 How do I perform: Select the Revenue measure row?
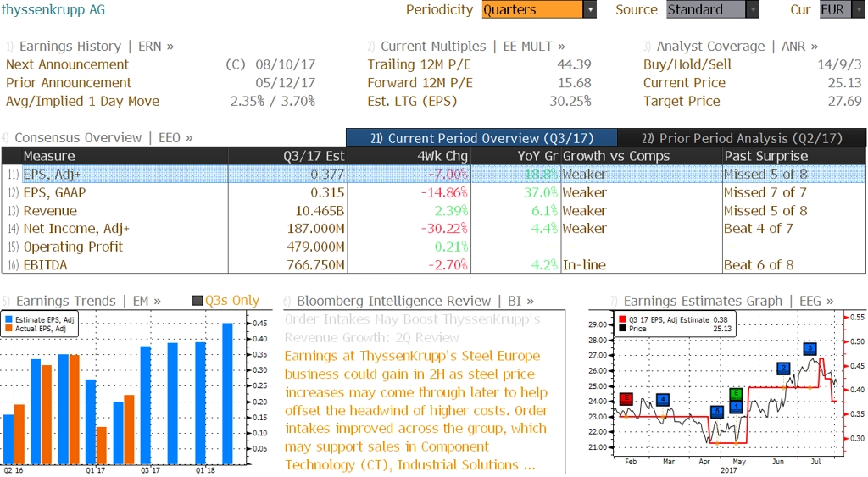point(433,211)
